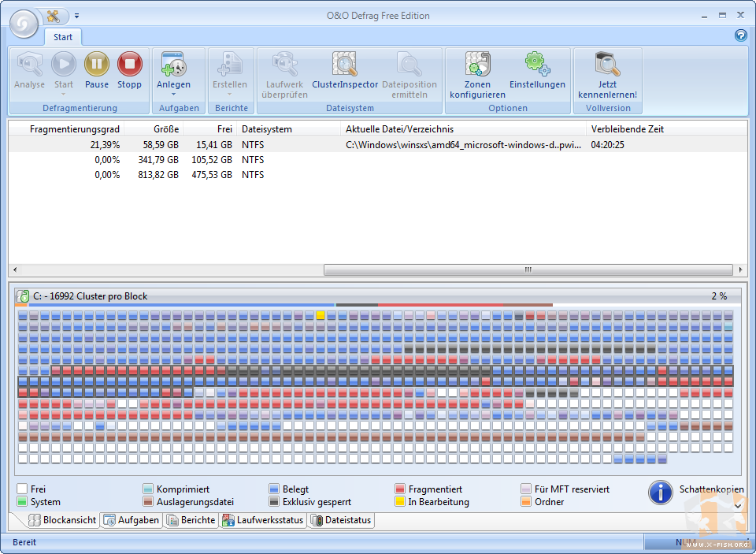Open the help question mark icon
756x554 pixels.
(x=740, y=35)
